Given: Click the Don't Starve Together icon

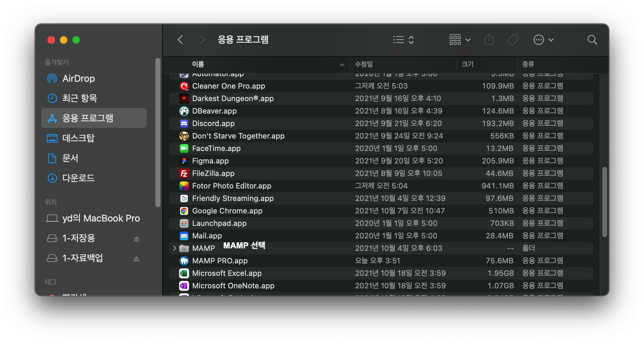Looking at the screenshot, I should tap(184, 136).
